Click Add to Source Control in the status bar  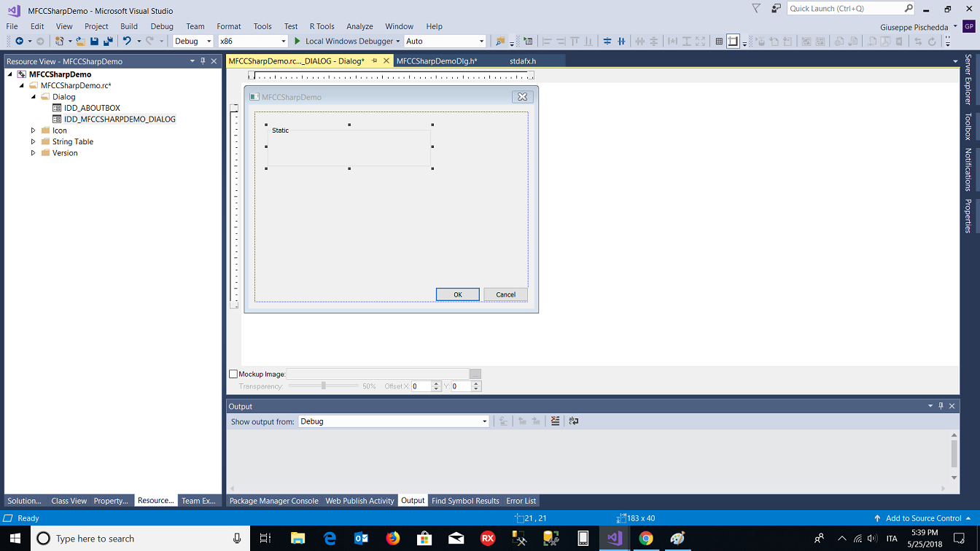924,518
